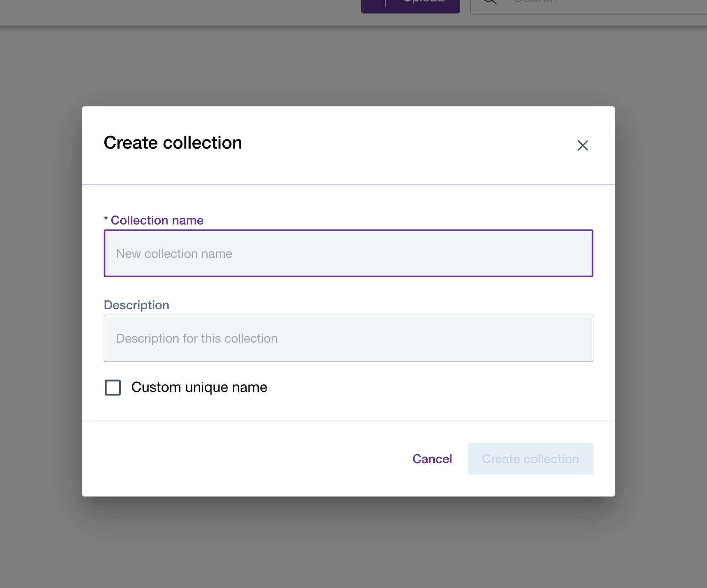Click the "Create collection" dialog title

click(x=173, y=143)
